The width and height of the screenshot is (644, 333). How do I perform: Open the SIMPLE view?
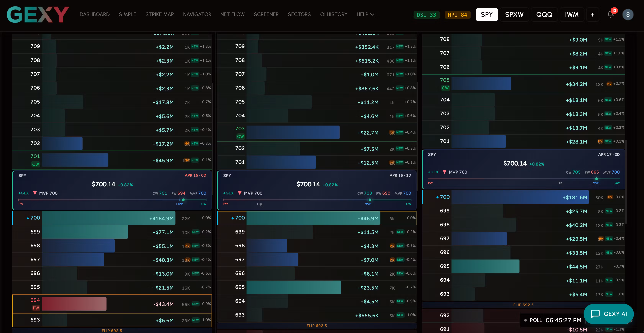(x=128, y=15)
